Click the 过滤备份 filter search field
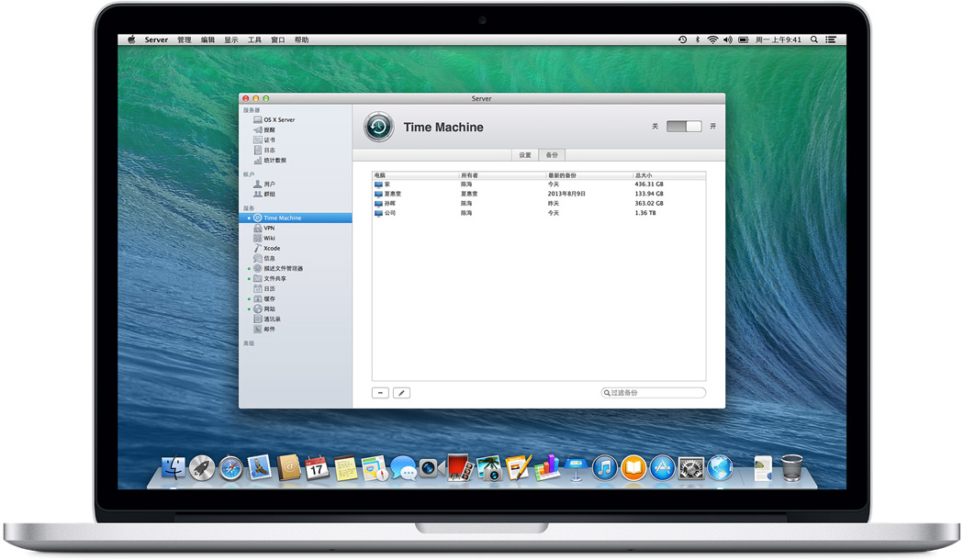Viewport: 964px width, 560px height. (653, 393)
